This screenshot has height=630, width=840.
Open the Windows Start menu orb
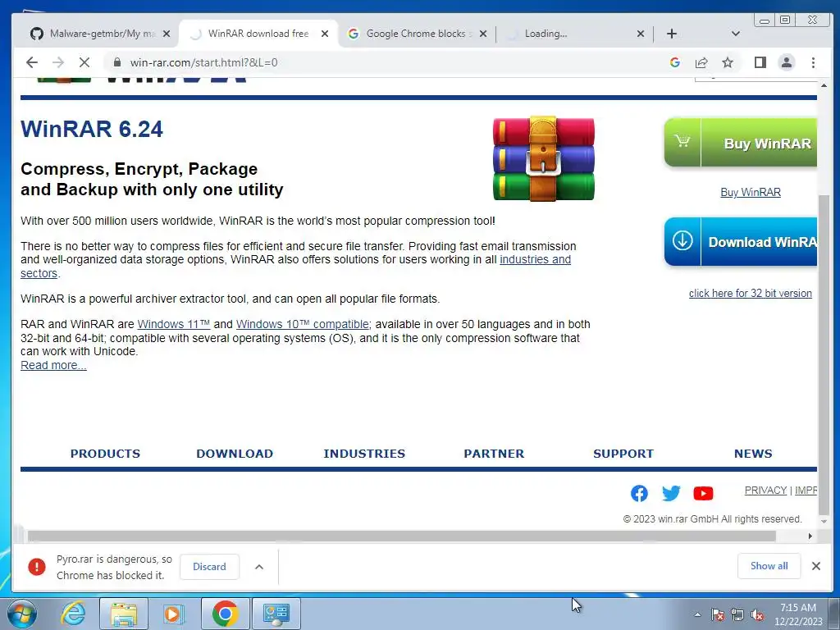tap(22, 614)
